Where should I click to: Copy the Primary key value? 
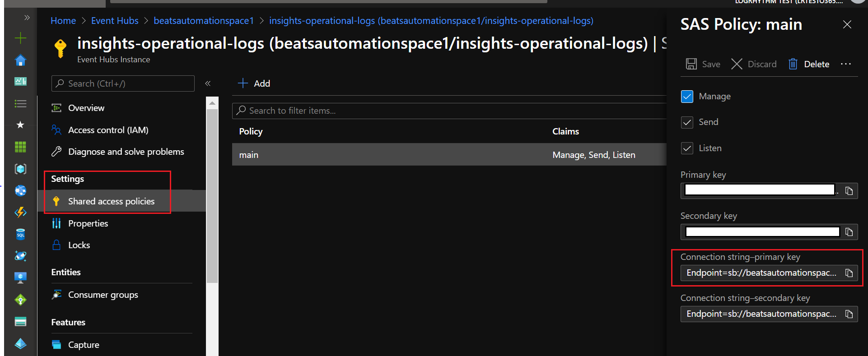pos(849,191)
